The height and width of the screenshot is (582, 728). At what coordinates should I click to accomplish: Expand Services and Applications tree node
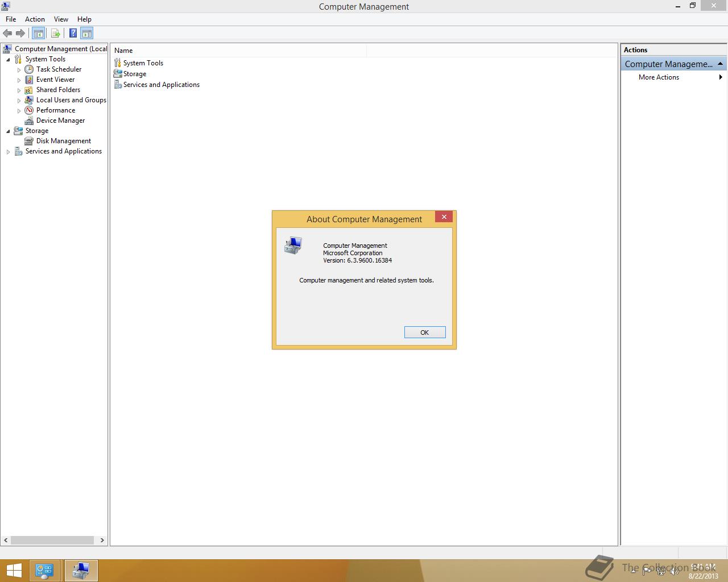pos(8,152)
